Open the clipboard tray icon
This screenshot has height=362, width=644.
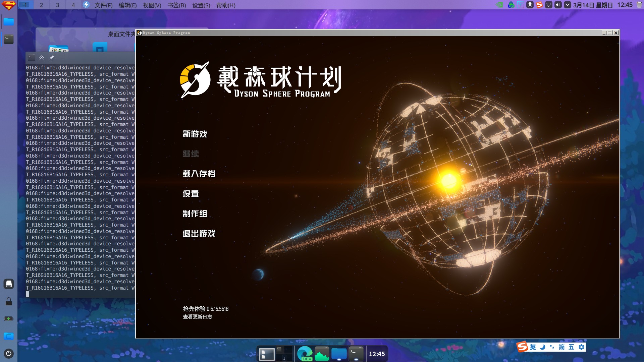[530, 5]
